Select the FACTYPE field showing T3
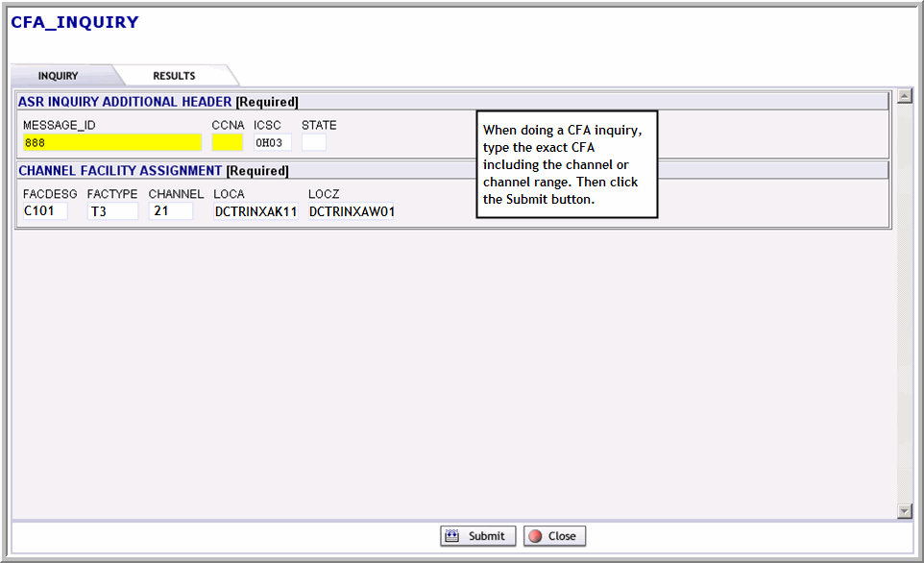This screenshot has width=924, height=563. click(x=111, y=211)
